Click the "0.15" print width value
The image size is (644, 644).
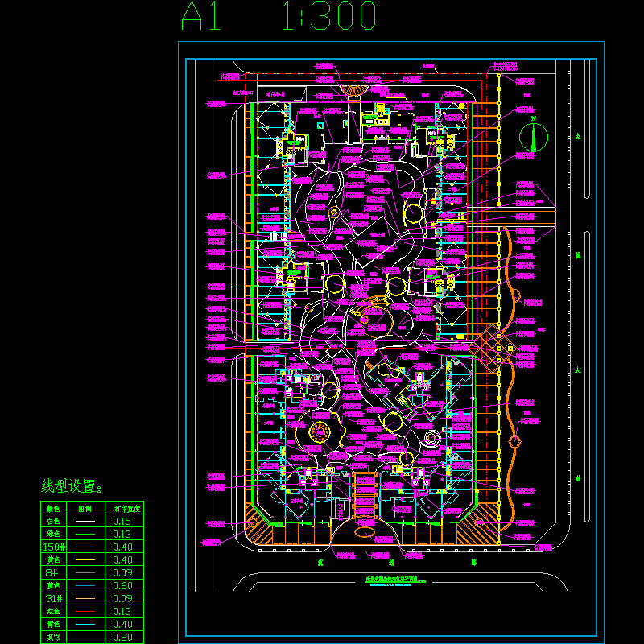click(x=122, y=521)
